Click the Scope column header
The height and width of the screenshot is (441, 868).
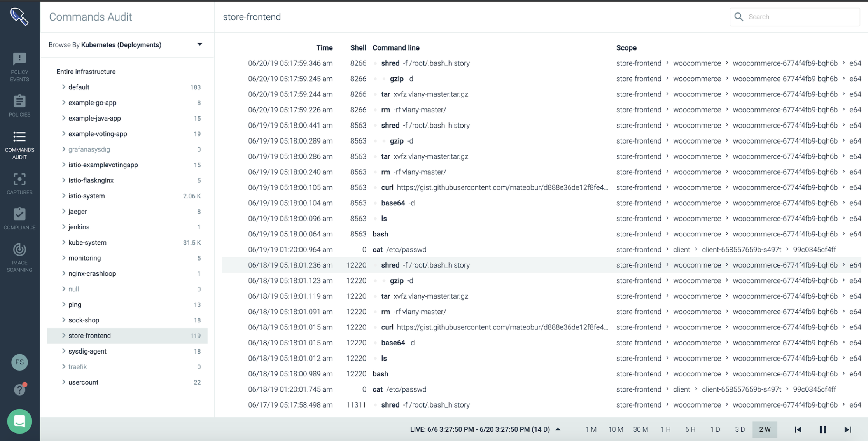point(626,47)
